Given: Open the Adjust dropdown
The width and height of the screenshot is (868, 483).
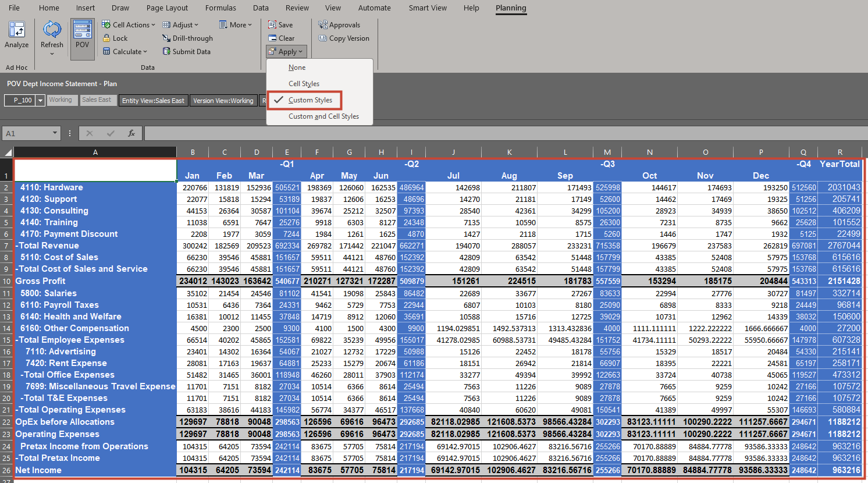Looking at the screenshot, I should [180, 24].
